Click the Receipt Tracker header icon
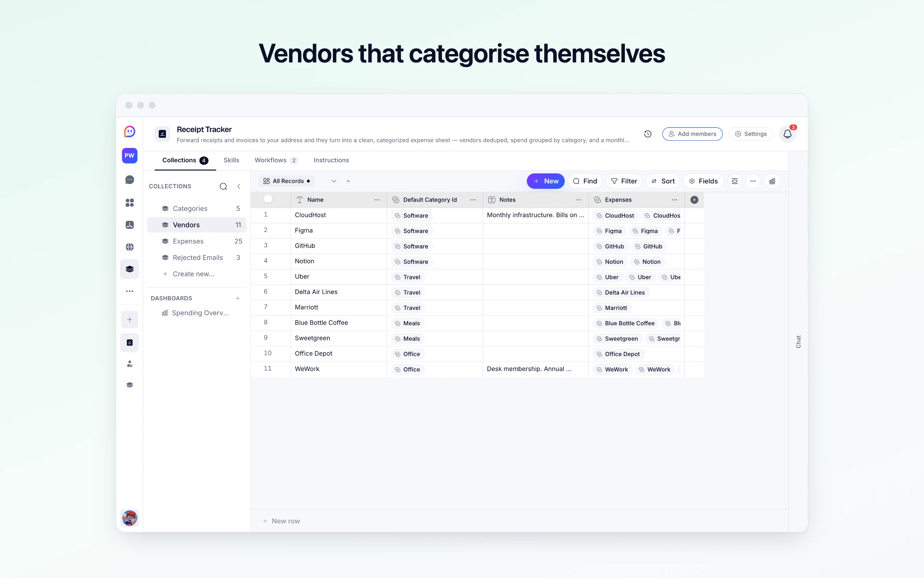 click(162, 134)
